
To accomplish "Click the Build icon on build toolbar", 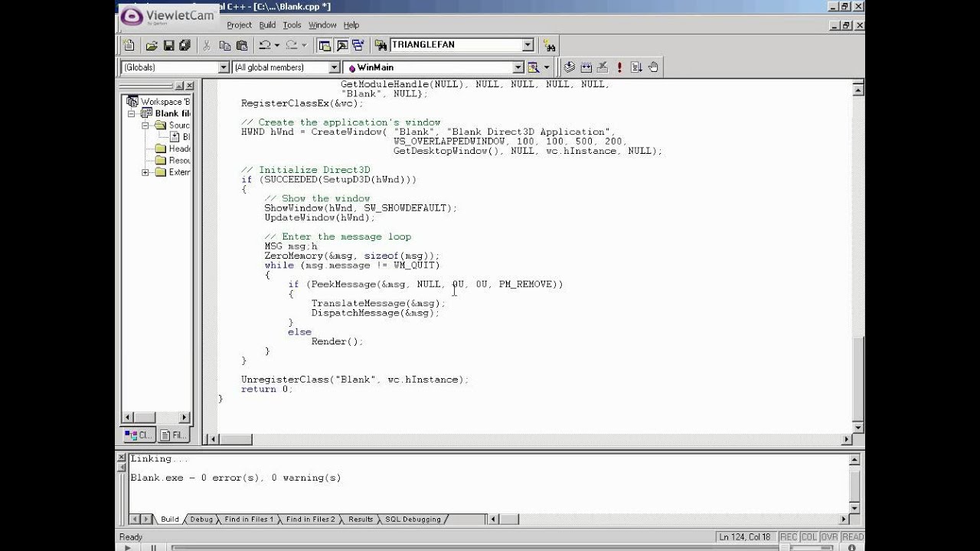I will coord(586,67).
